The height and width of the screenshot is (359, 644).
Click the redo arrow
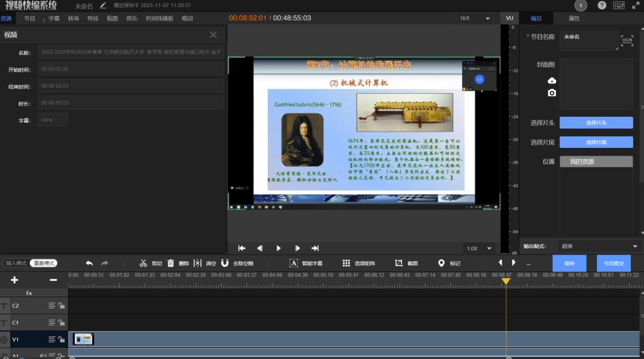[105, 263]
